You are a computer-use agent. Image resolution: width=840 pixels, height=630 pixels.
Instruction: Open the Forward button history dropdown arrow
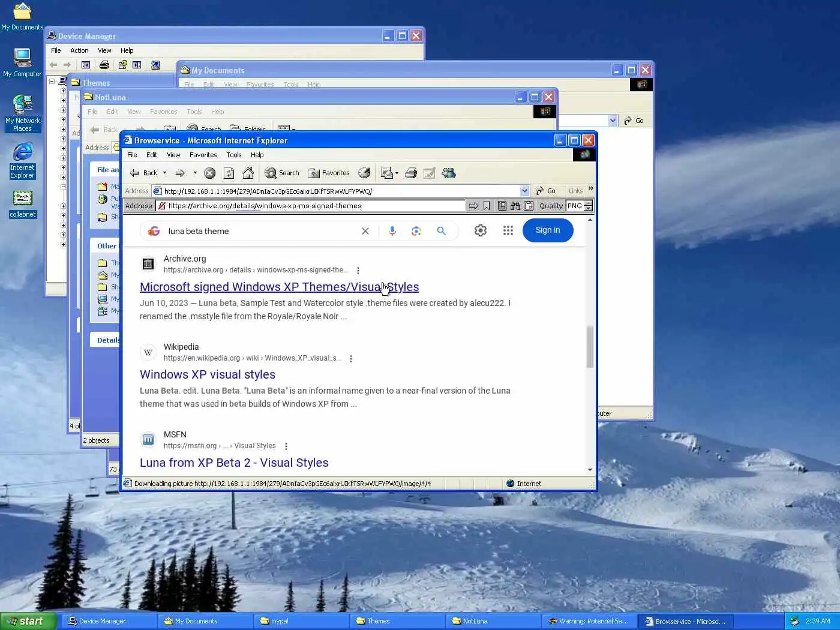pos(195,173)
